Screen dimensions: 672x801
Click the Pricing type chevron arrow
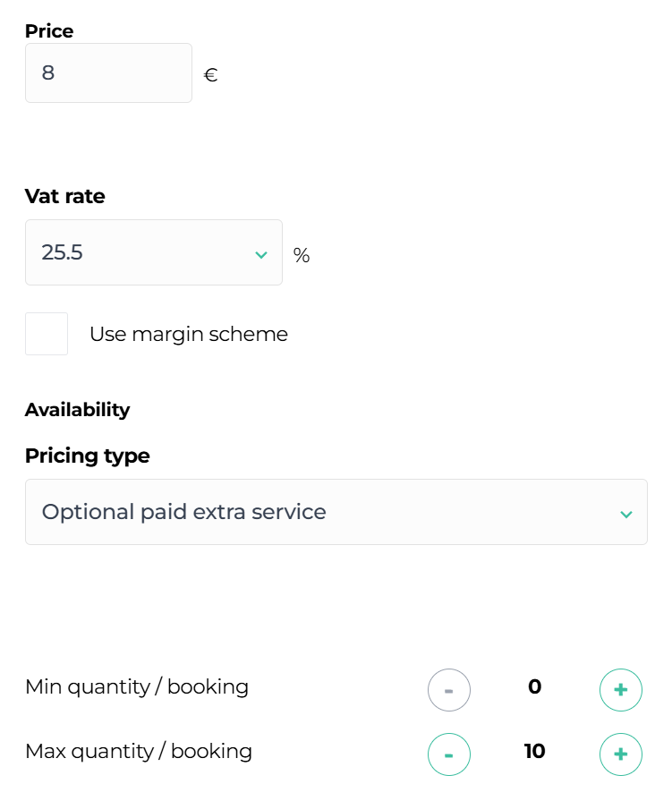click(626, 514)
